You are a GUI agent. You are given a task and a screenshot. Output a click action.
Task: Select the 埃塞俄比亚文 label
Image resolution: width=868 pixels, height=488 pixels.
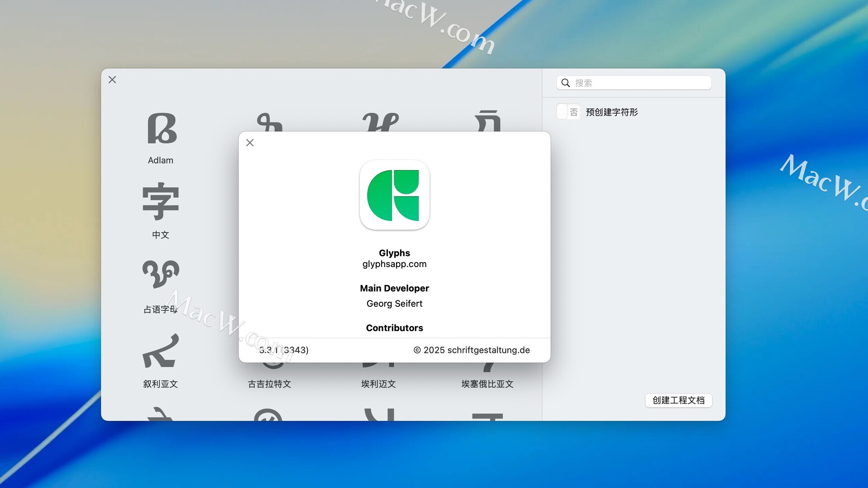tap(487, 384)
